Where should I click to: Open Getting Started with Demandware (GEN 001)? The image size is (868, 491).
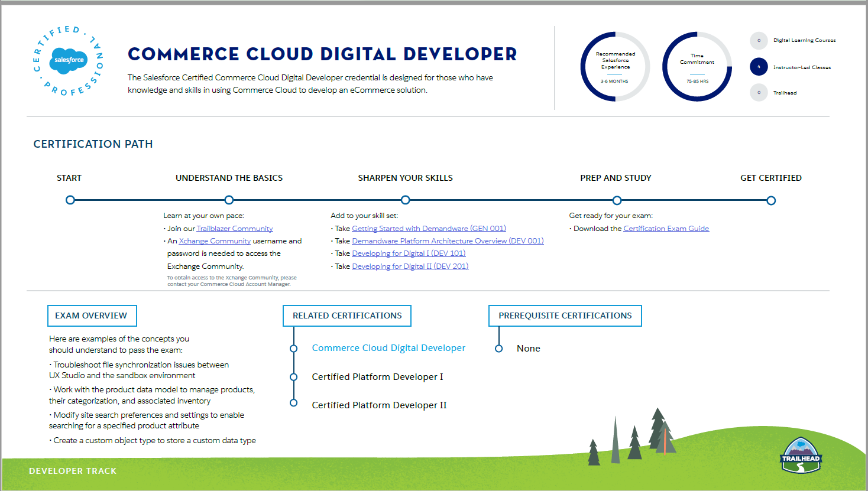pos(429,229)
